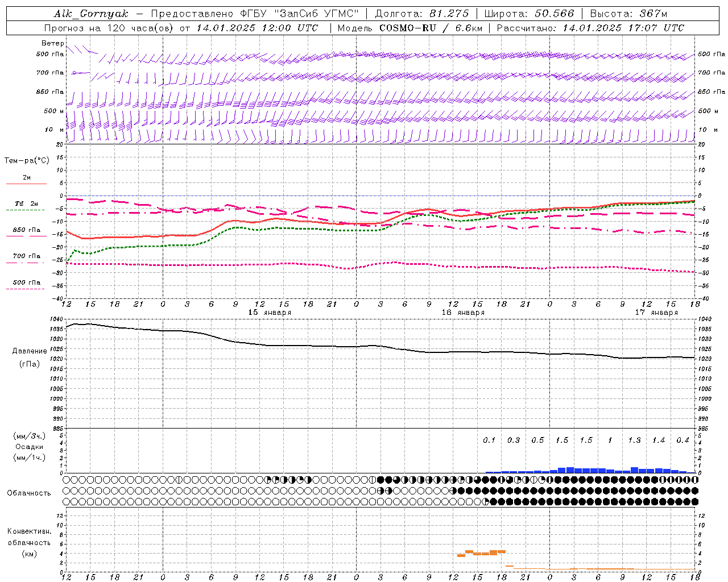Click the 1.3 precipitation amount
The width and height of the screenshot is (728, 582).
pos(634,440)
